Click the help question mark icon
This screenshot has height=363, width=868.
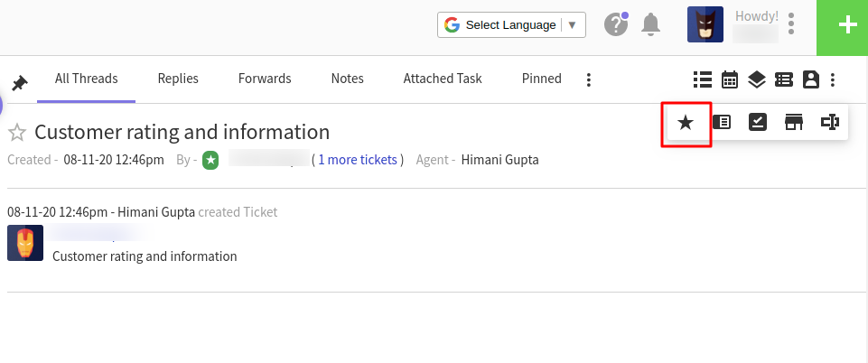pos(616,25)
